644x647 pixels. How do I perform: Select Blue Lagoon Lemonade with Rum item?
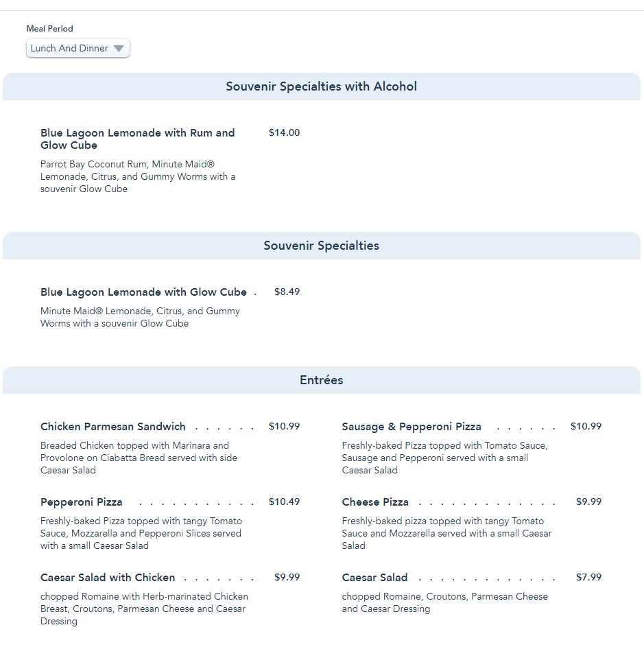pos(137,139)
